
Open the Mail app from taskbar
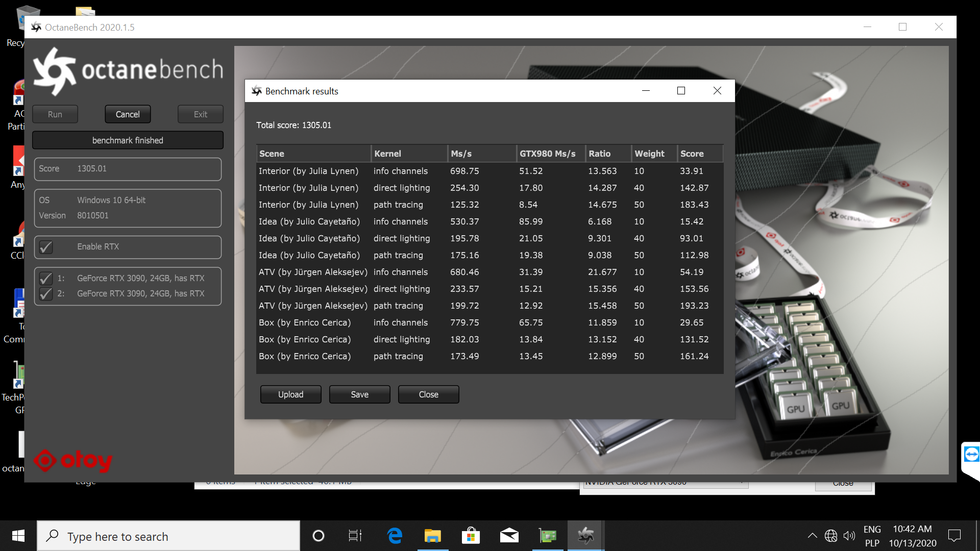(509, 536)
